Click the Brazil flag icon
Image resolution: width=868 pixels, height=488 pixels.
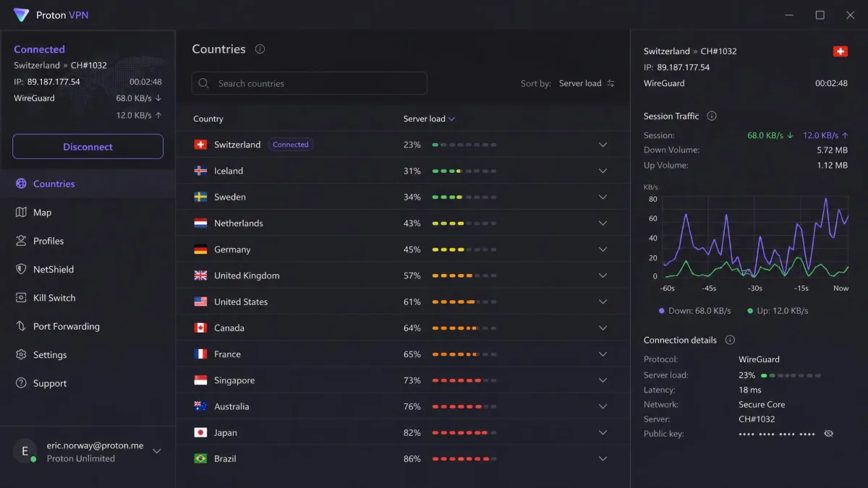200,458
